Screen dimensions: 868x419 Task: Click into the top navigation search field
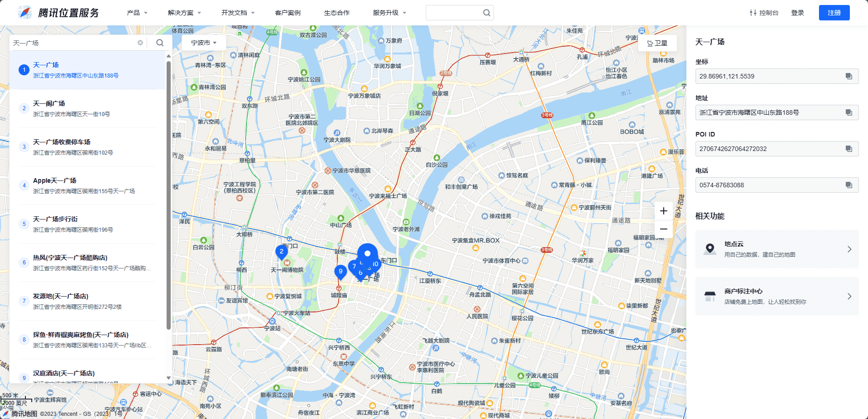(x=454, y=13)
